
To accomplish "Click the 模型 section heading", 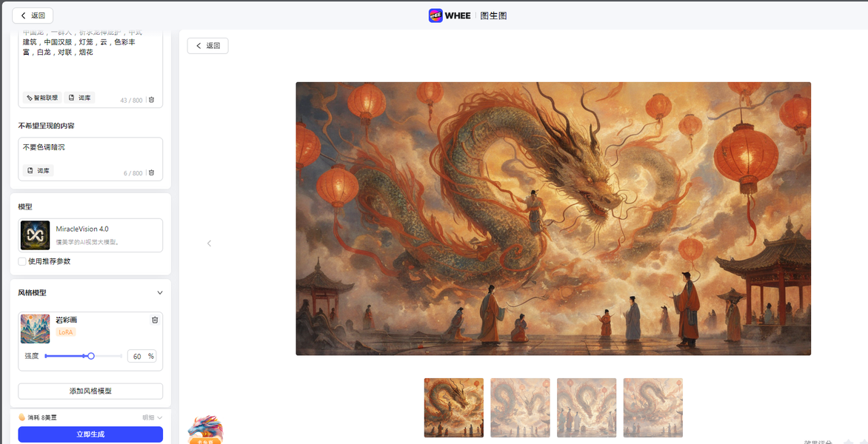I will click(x=25, y=206).
